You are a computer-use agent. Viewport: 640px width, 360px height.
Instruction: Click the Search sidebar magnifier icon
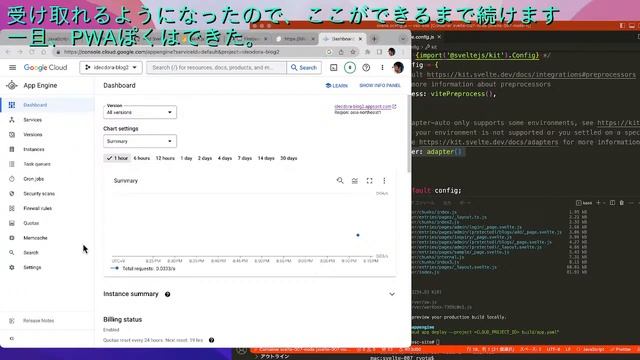coord(12,253)
